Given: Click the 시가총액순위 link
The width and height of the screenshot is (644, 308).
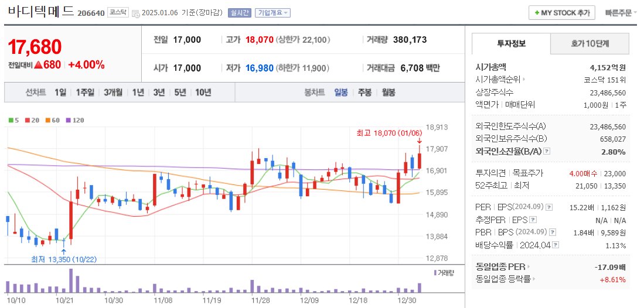Looking at the screenshot, I should tap(498, 79).
